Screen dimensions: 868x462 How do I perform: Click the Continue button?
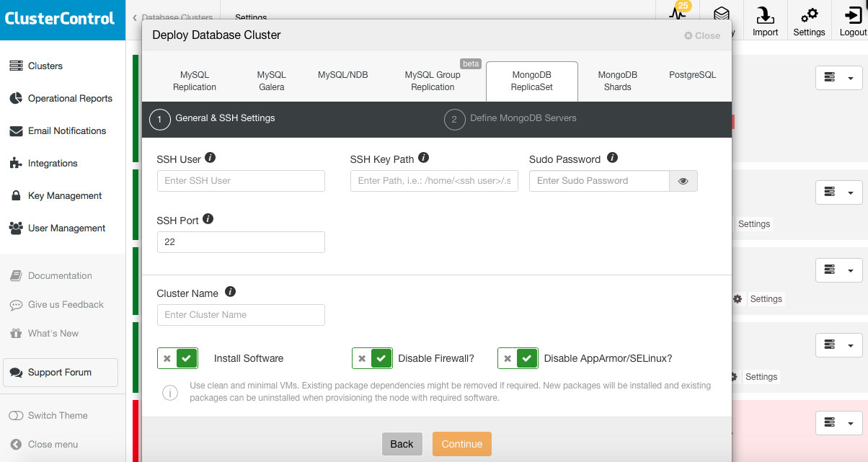point(462,444)
